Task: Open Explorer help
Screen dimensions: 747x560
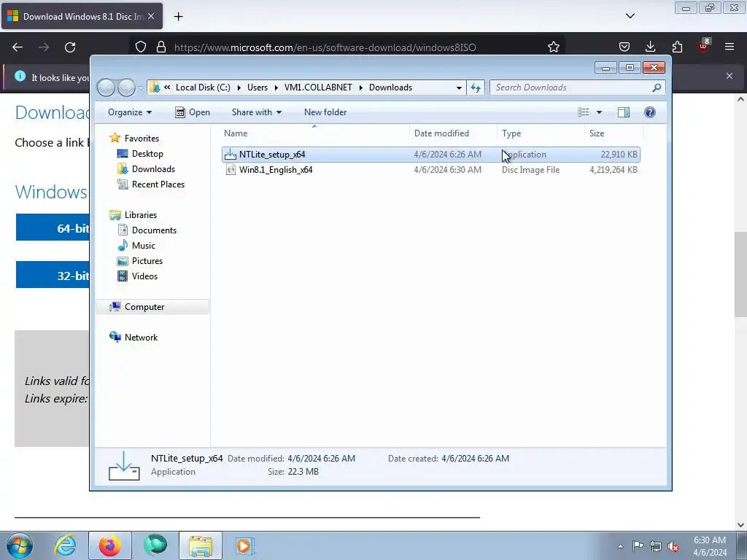Action: (650, 112)
